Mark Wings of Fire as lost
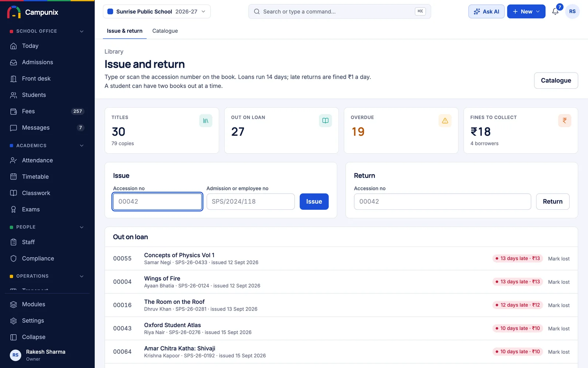This screenshot has width=588, height=368. click(x=559, y=282)
